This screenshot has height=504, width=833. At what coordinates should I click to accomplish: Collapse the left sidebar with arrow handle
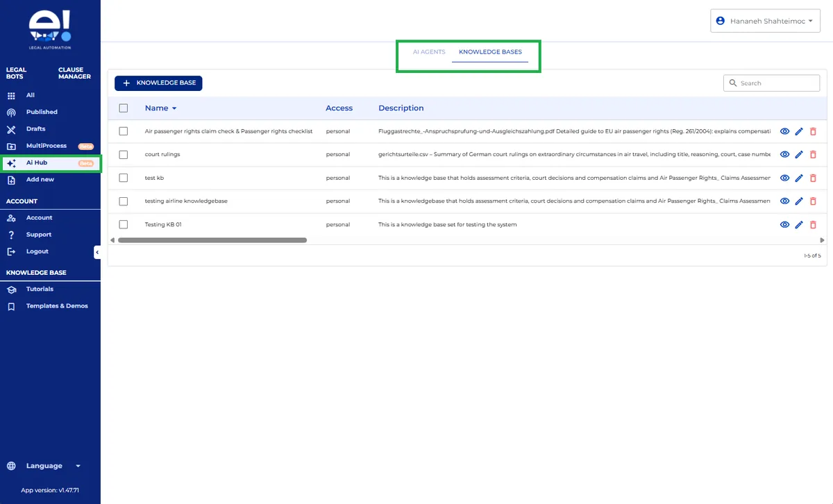coord(97,253)
